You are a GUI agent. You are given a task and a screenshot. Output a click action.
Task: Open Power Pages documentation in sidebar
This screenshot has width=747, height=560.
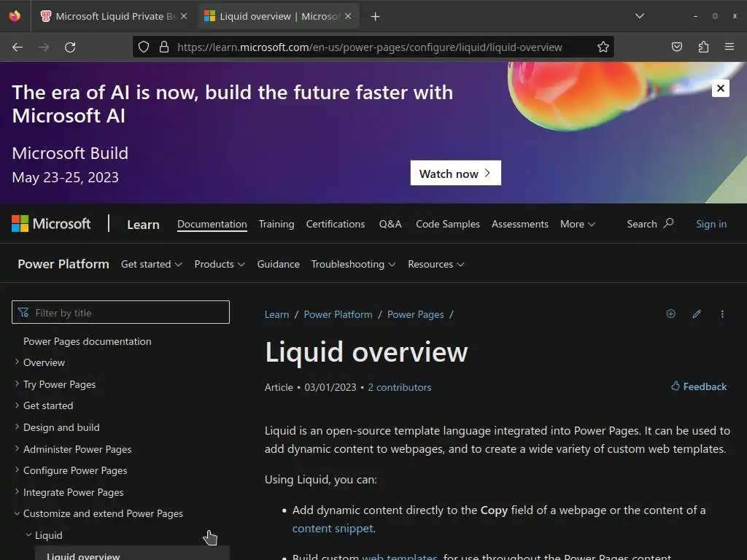point(88,341)
